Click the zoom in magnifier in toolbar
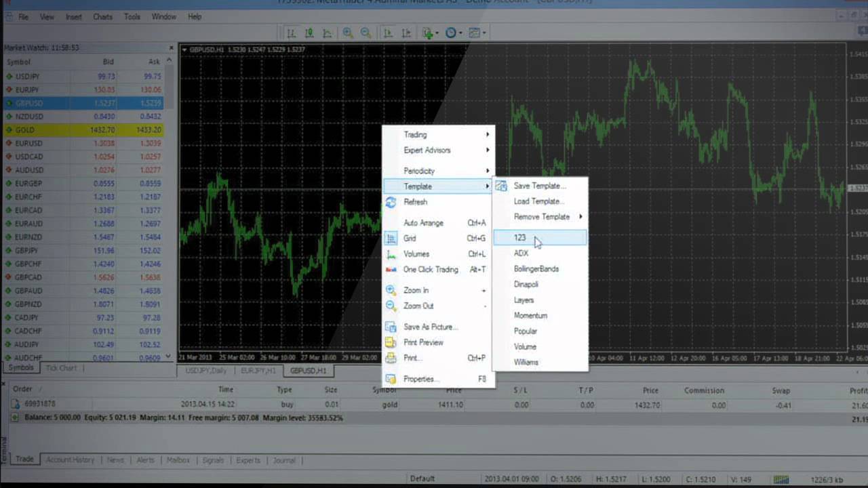The image size is (868, 488). click(x=348, y=33)
